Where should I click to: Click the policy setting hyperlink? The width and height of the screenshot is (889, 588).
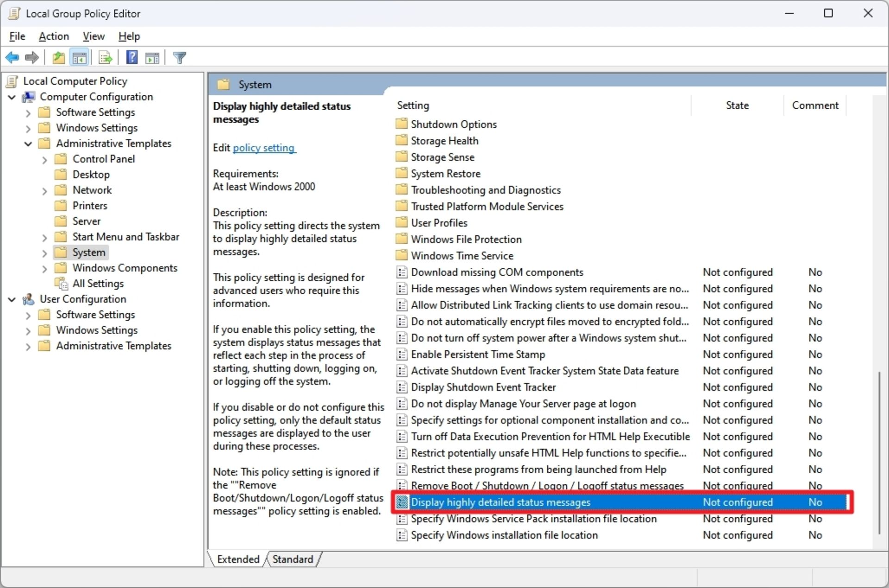264,148
